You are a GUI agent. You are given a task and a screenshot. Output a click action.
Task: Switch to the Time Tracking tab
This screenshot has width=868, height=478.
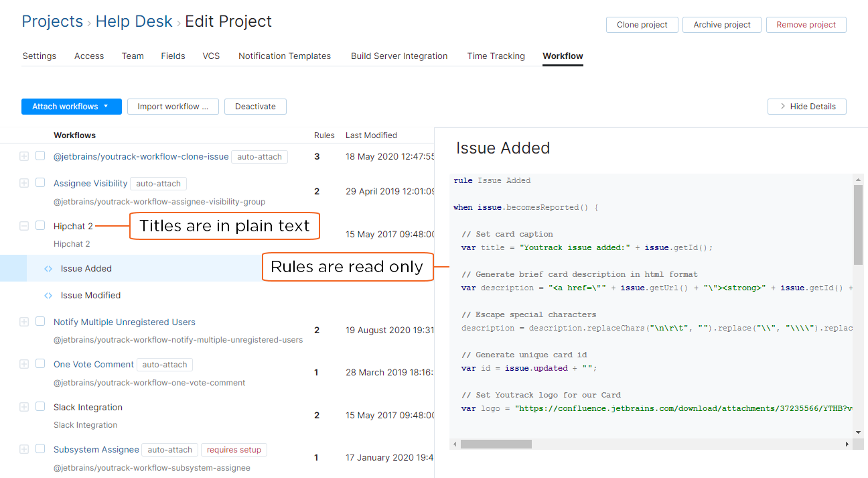[x=496, y=56]
